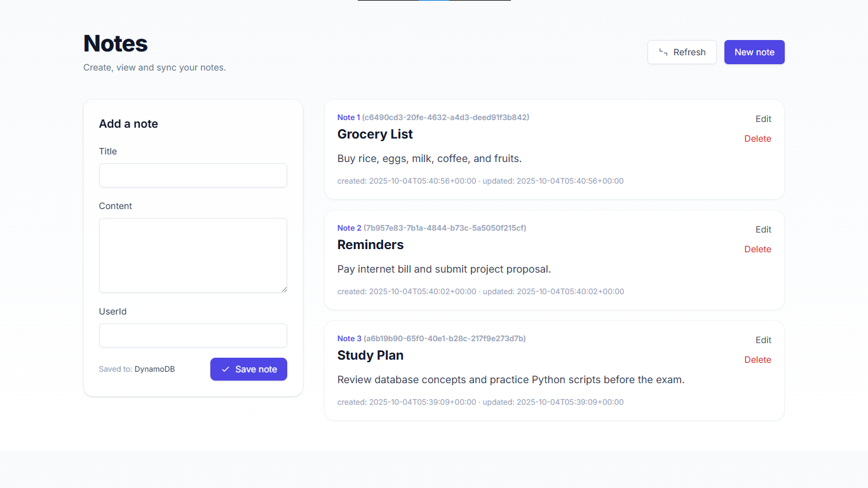
Task: Select the UserId input field
Action: point(193,335)
